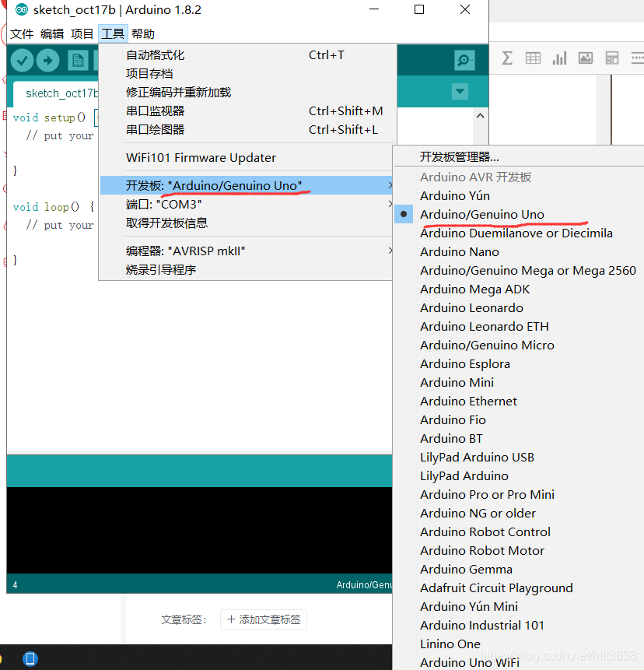Select 自动格式化 menu entry
Image resolution: width=644 pixels, height=670 pixels.
pos(246,55)
